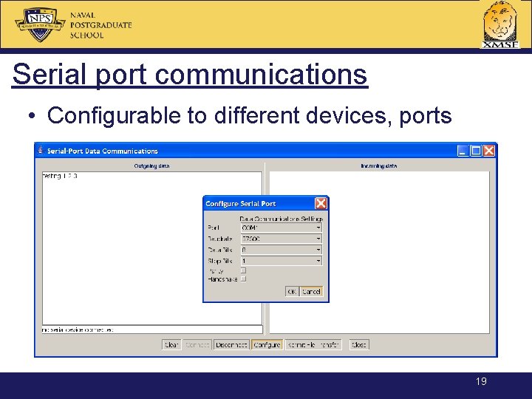The image size is (532, 399).
Task: Cancel the Configure Serial Port dialog
Action: point(311,291)
